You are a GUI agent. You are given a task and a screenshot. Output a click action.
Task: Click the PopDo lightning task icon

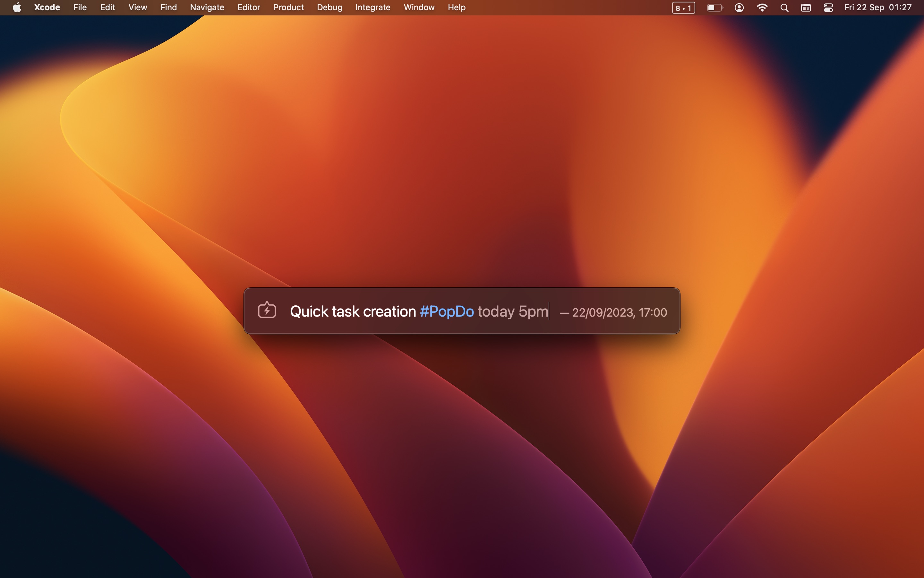pyautogui.click(x=267, y=310)
